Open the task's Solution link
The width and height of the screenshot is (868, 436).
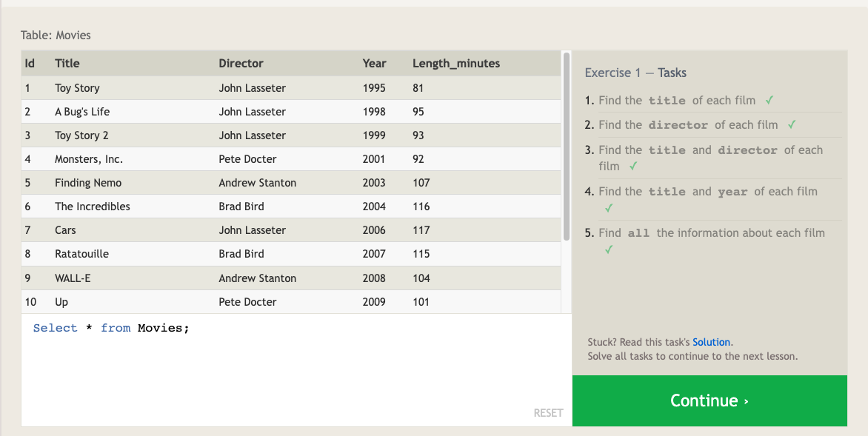click(x=711, y=342)
